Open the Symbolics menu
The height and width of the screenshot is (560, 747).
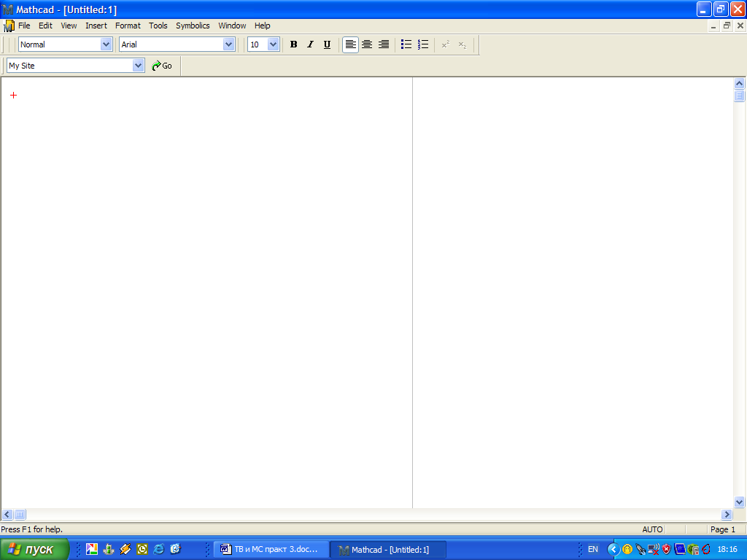click(193, 26)
